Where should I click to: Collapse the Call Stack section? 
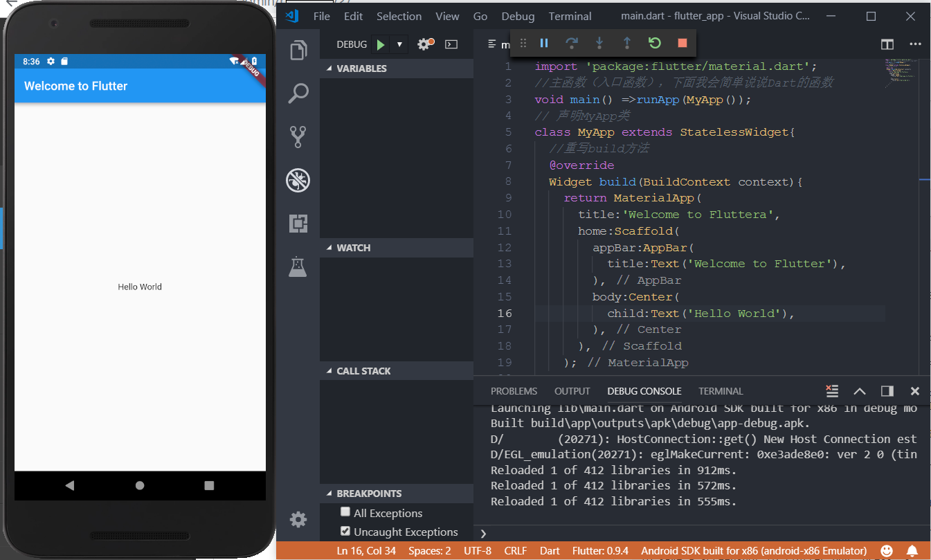coord(363,371)
